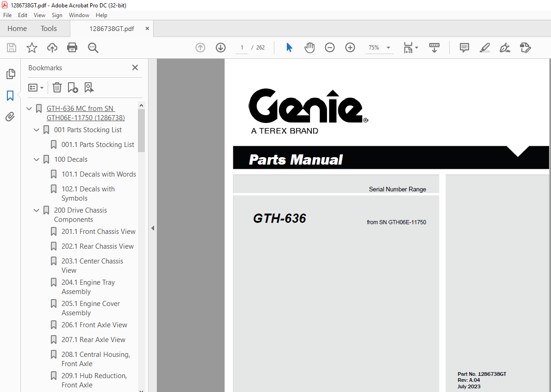Image resolution: width=551 pixels, height=392 pixels.
Task: Open GTH-636 MC from SN bookmark
Action: (x=86, y=113)
